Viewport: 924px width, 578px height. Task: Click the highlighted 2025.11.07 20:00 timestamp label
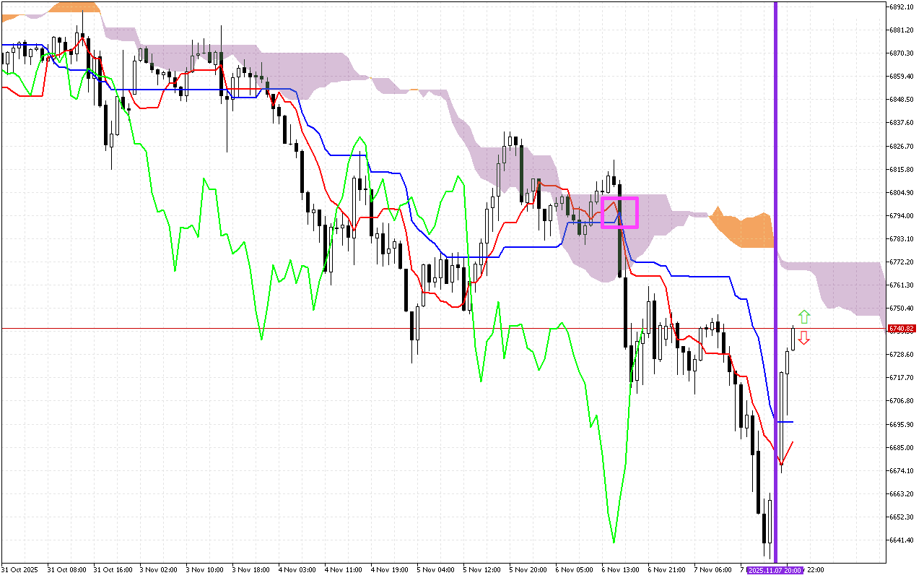click(777, 570)
